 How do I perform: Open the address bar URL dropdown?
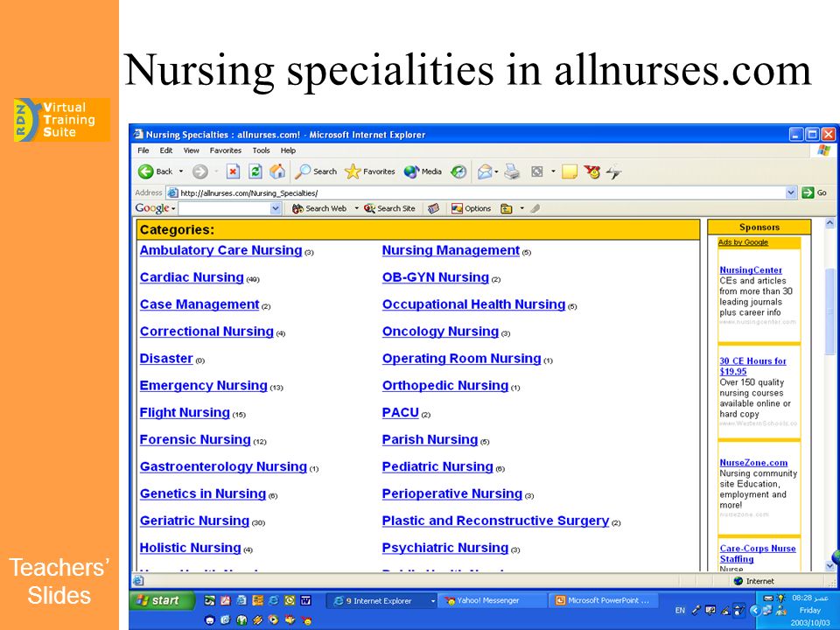(x=791, y=192)
